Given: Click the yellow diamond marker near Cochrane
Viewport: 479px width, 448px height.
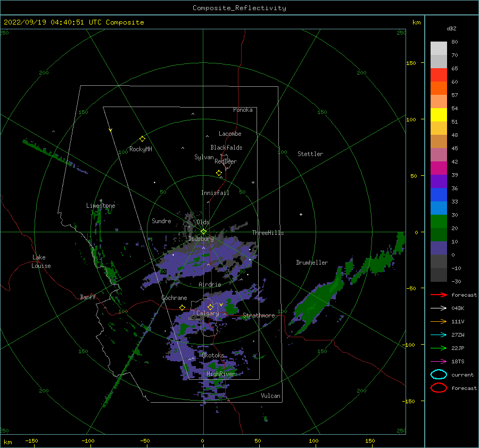Looking at the screenshot, I should point(183,307).
